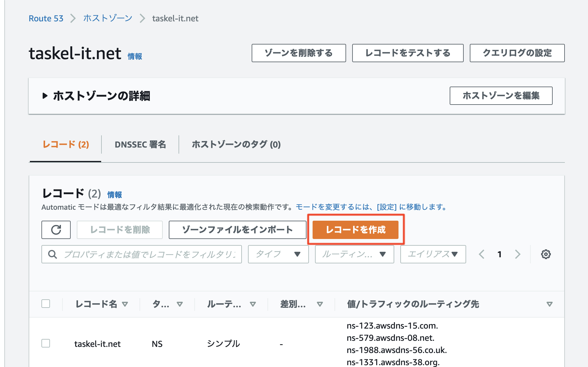Open the エイリアス filter dropdown
Viewport: 588px width, 367px height.
(433, 254)
